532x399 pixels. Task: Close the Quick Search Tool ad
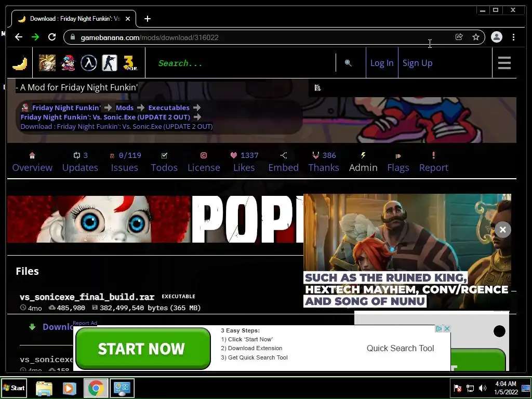click(x=447, y=328)
